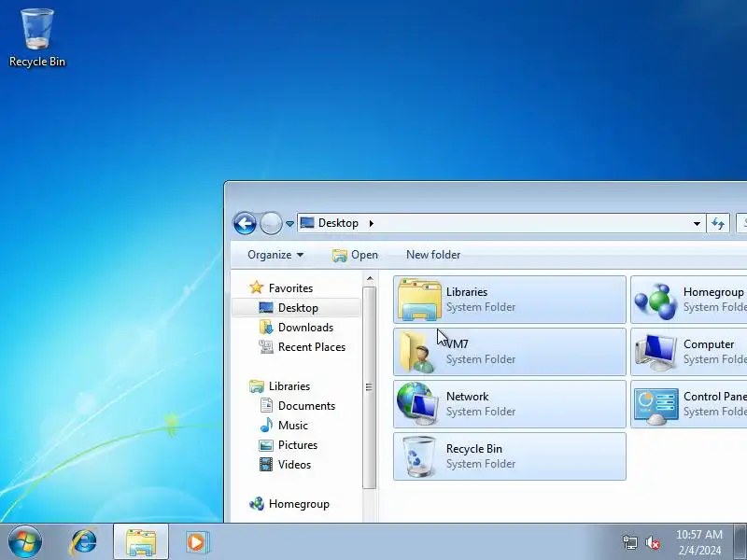Click the Address bar Desktop path field
747x560 pixels.
[500, 223]
